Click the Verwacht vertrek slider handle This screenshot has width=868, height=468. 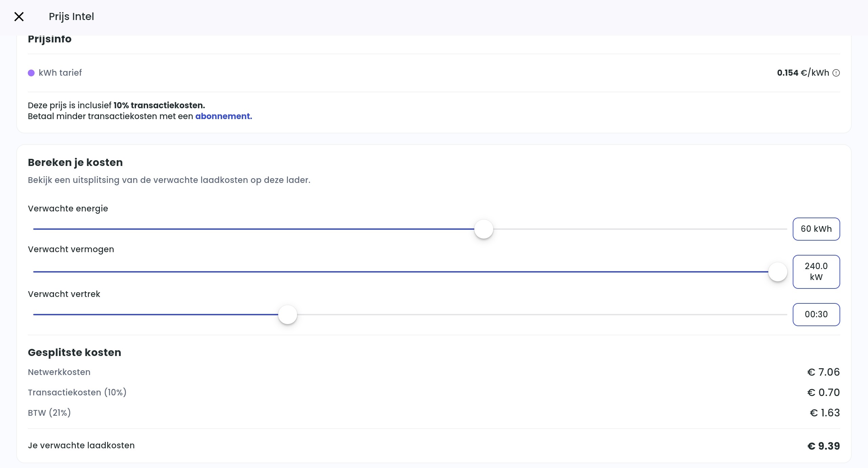coord(288,315)
